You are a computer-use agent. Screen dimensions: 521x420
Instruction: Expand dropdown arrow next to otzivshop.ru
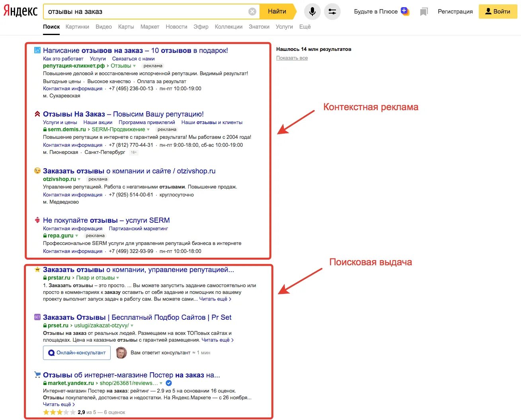click(x=79, y=179)
